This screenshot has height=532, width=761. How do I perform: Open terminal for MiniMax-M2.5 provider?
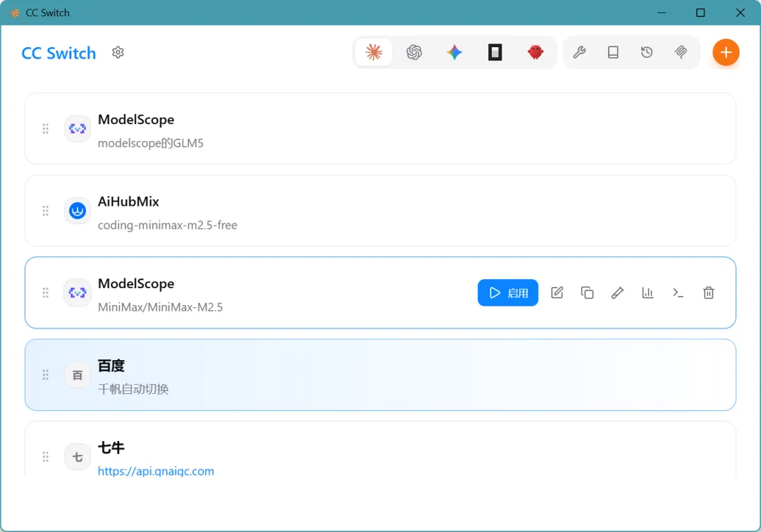pos(678,292)
